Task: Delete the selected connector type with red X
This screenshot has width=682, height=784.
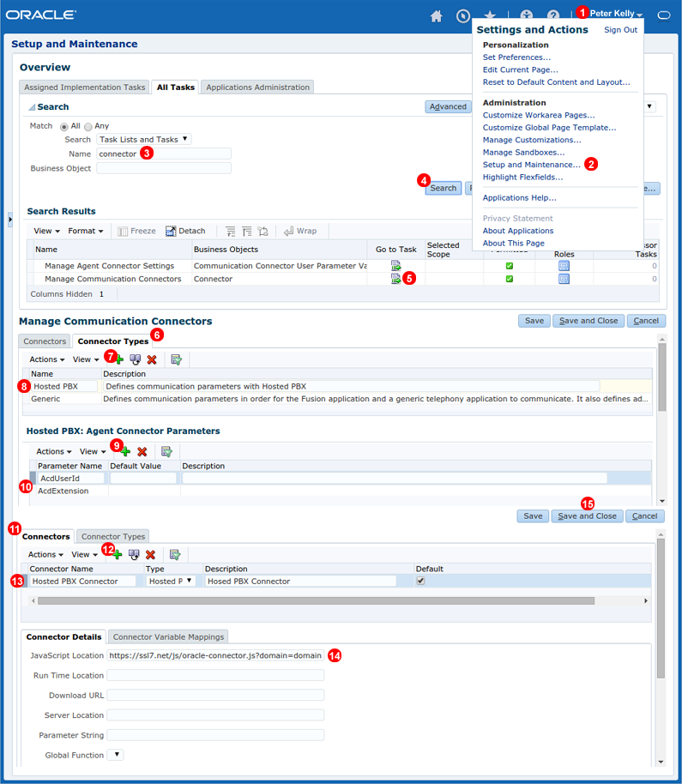Action: [152, 359]
